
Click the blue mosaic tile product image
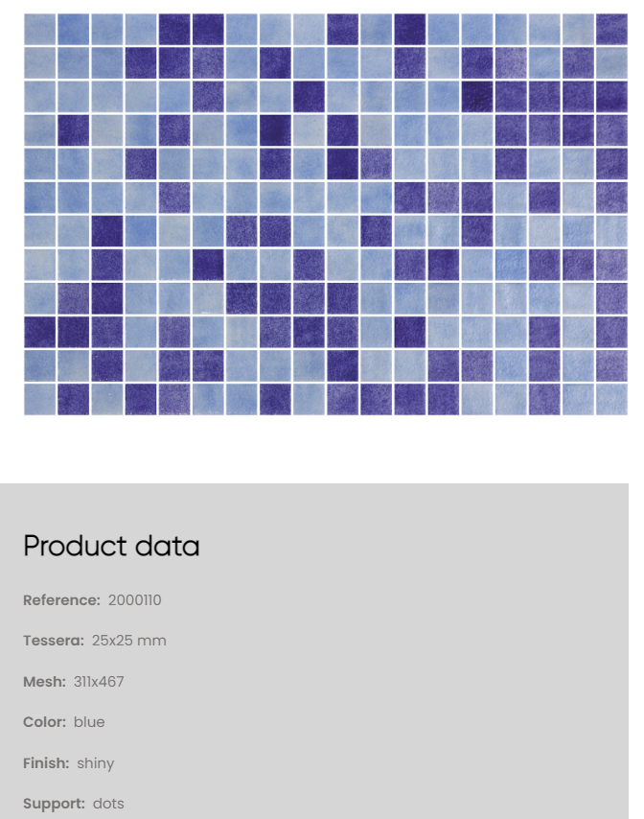click(326, 215)
